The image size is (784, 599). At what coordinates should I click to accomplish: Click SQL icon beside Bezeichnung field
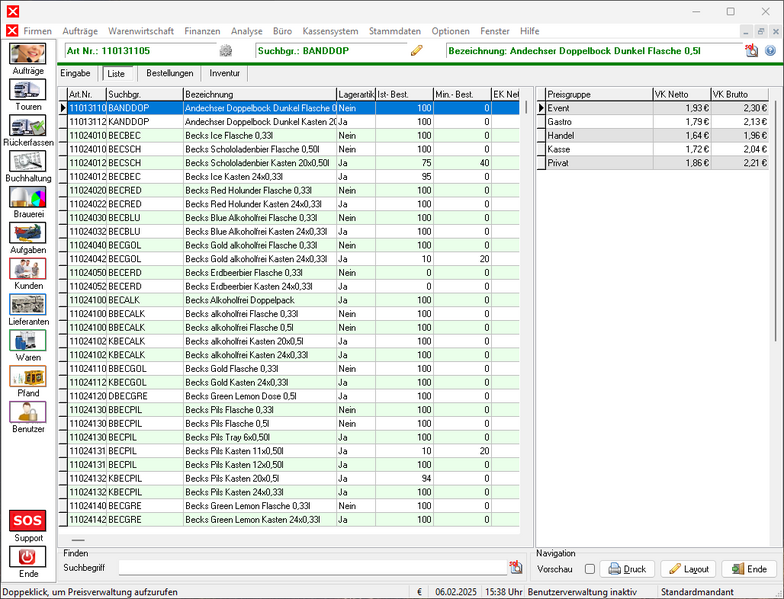pos(751,50)
